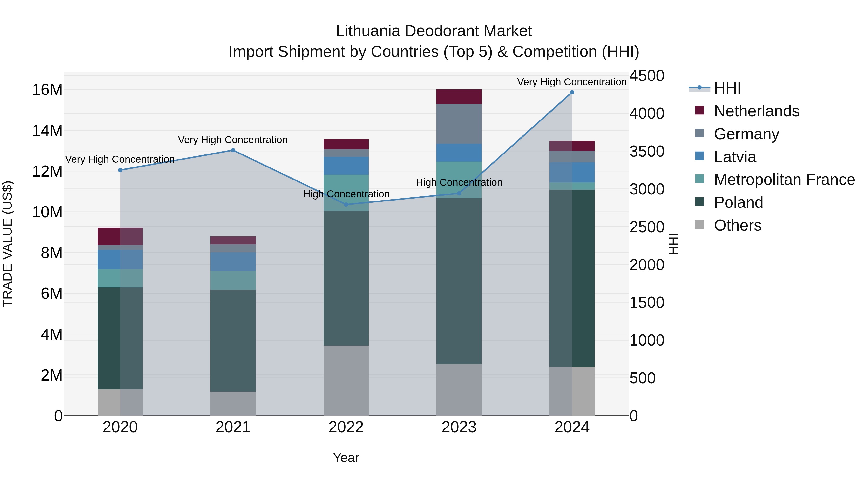Click the Poland segment of the 2021 bar
The image size is (868, 488).
[x=233, y=341]
